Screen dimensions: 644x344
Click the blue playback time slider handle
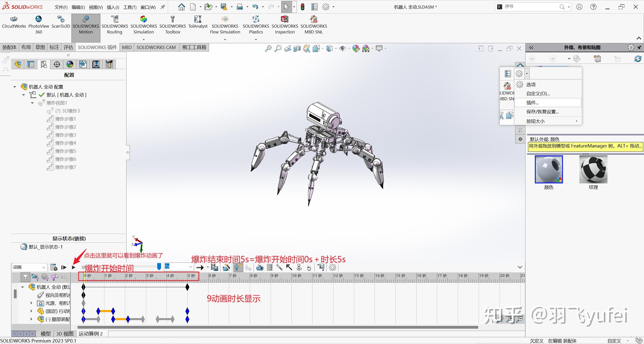[x=159, y=267]
